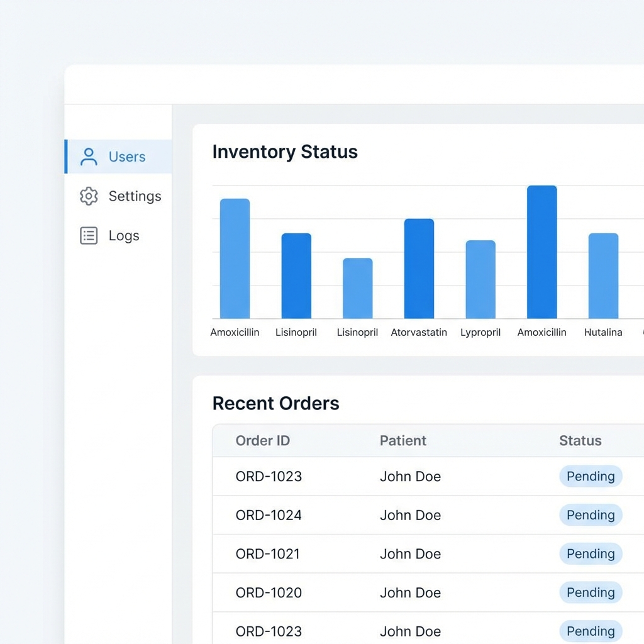This screenshot has height=644, width=644.
Task: Sort the table by the Order ID column
Action: coord(262,441)
